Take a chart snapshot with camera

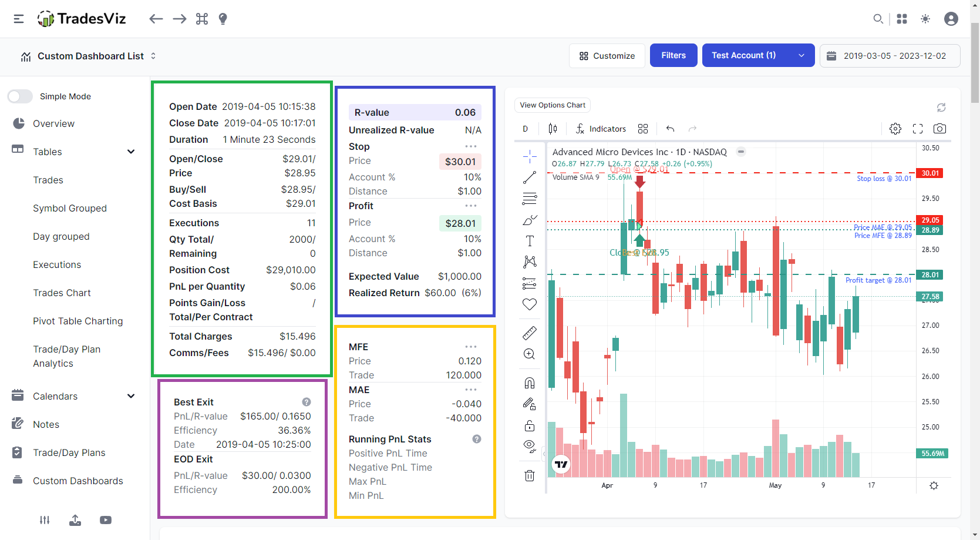point(939,129)
